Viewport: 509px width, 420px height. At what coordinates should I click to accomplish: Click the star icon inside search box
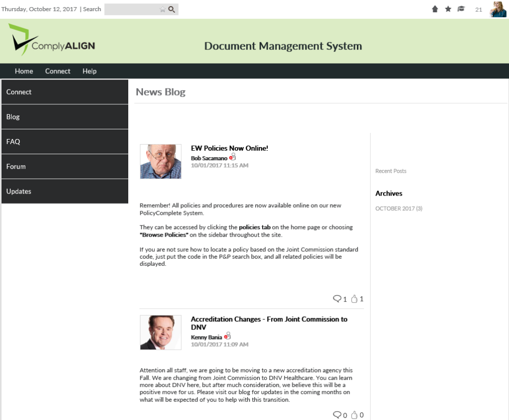pos(163,9)
